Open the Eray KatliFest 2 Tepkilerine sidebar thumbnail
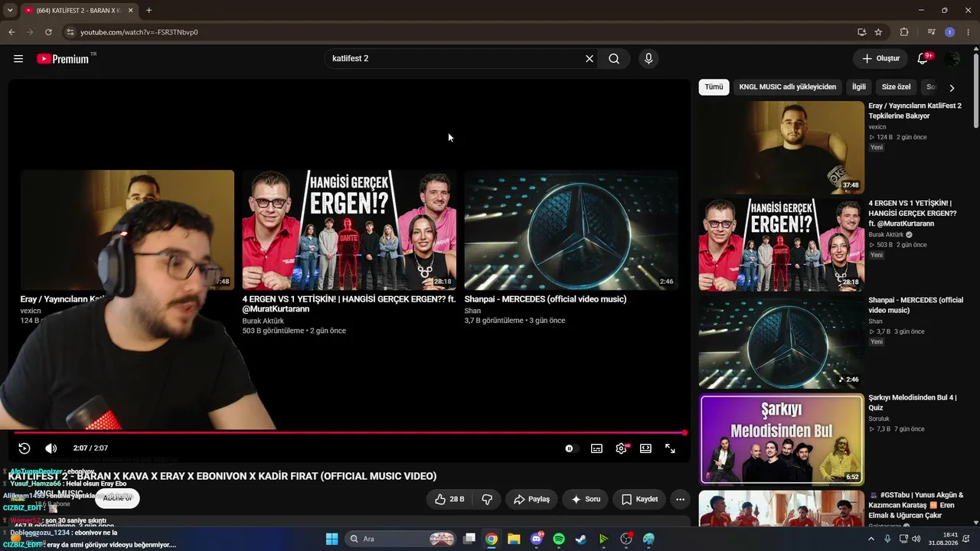Image resolution: width=980 pixels, height=551 pixels. pyautogui.click(x=781, y=148)
